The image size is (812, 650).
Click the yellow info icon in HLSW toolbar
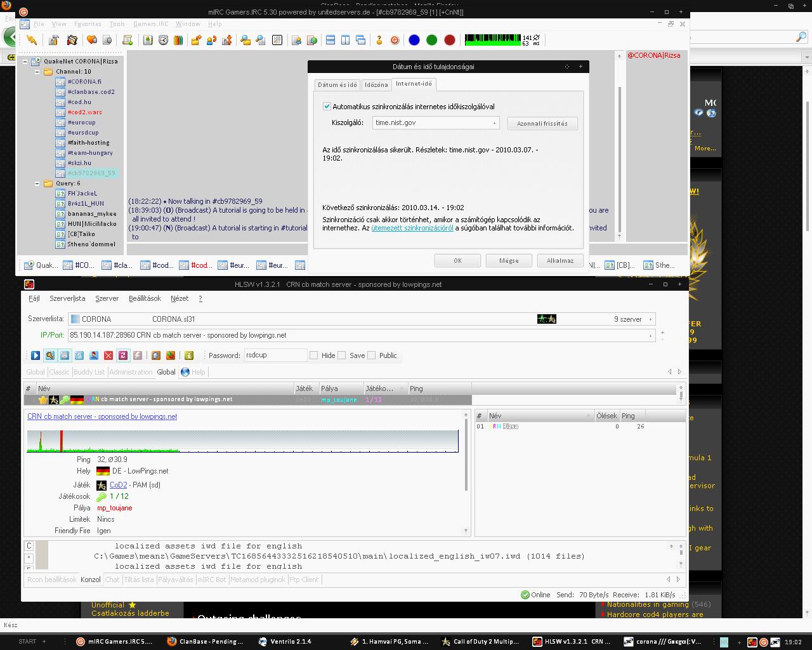(188, 355)
